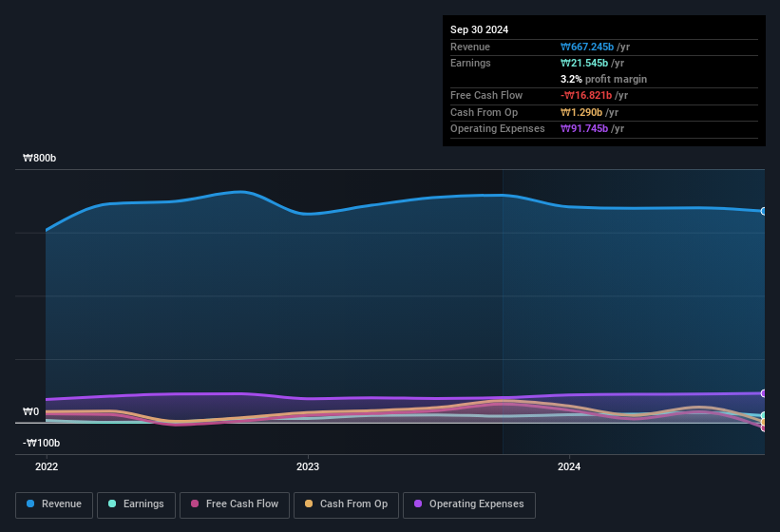The image size is (780, 532).
Task: Toggle the Revenue legend button
Action: tap(54, 505)
